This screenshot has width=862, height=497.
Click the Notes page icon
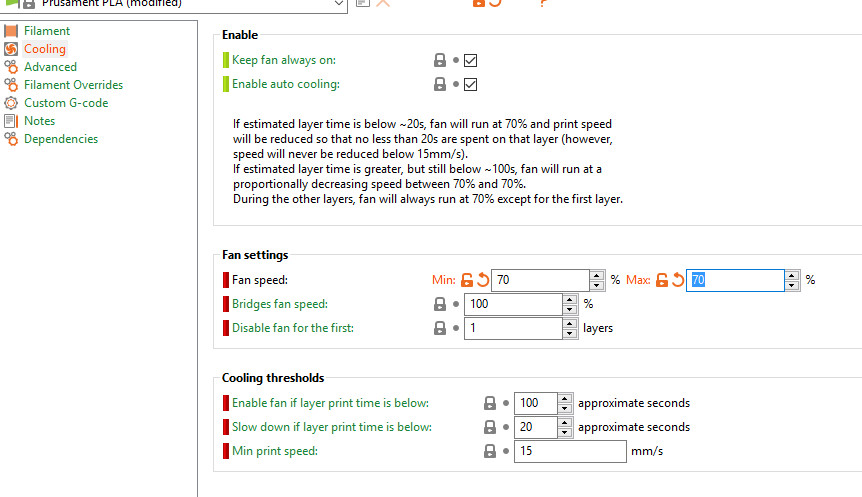pyautogui.click(x=11, y=121)
